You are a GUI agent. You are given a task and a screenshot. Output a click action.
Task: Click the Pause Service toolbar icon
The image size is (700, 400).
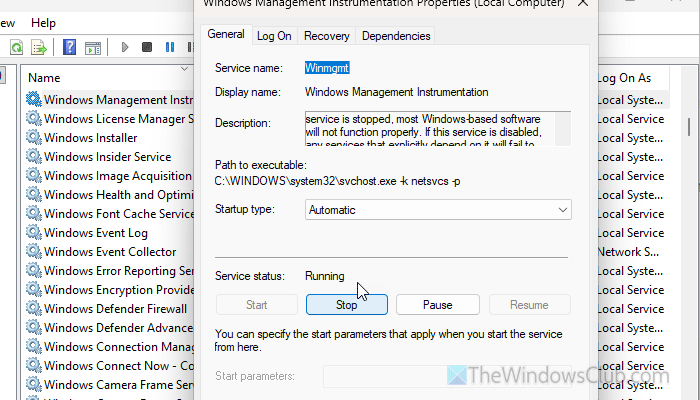(x=170, y=47)
